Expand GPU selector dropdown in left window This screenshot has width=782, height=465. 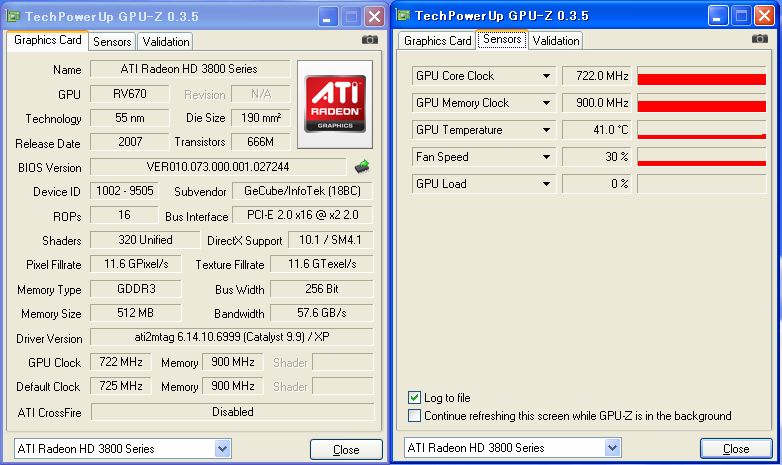[222, 449]
